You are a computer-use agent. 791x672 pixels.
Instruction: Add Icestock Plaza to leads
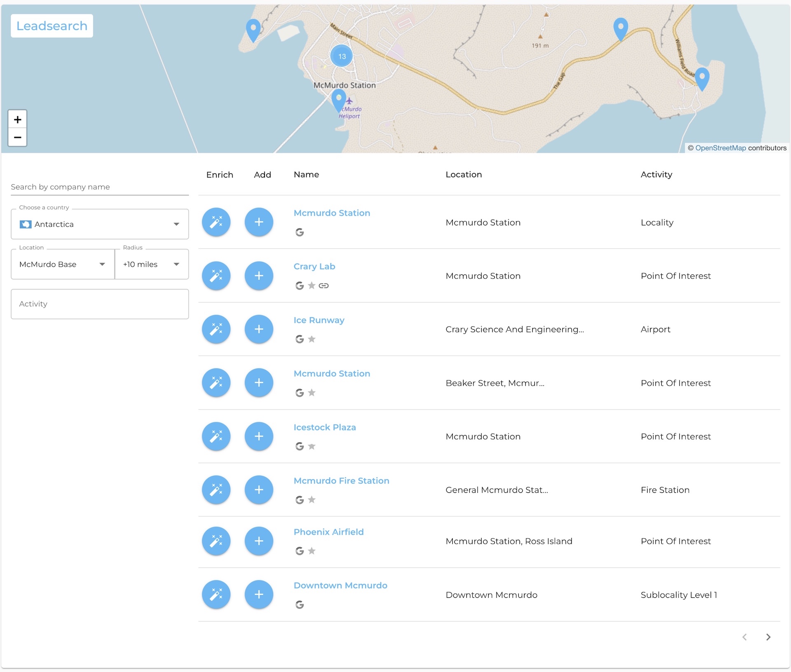[x=259, y=436]
